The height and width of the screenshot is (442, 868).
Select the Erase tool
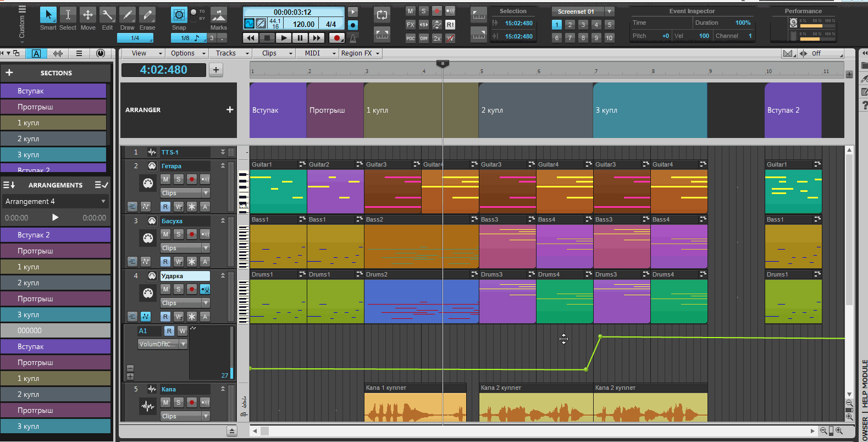(x=147, y=15)
